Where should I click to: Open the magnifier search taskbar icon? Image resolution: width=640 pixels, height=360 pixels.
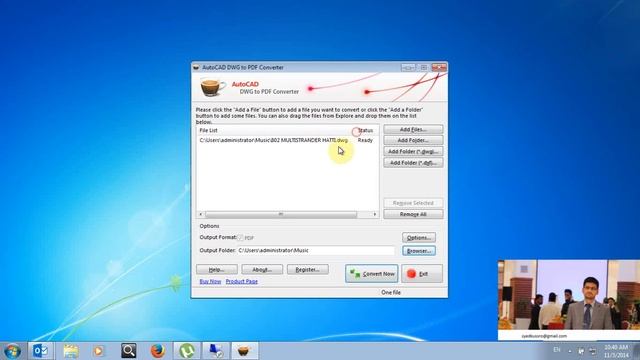129,351
